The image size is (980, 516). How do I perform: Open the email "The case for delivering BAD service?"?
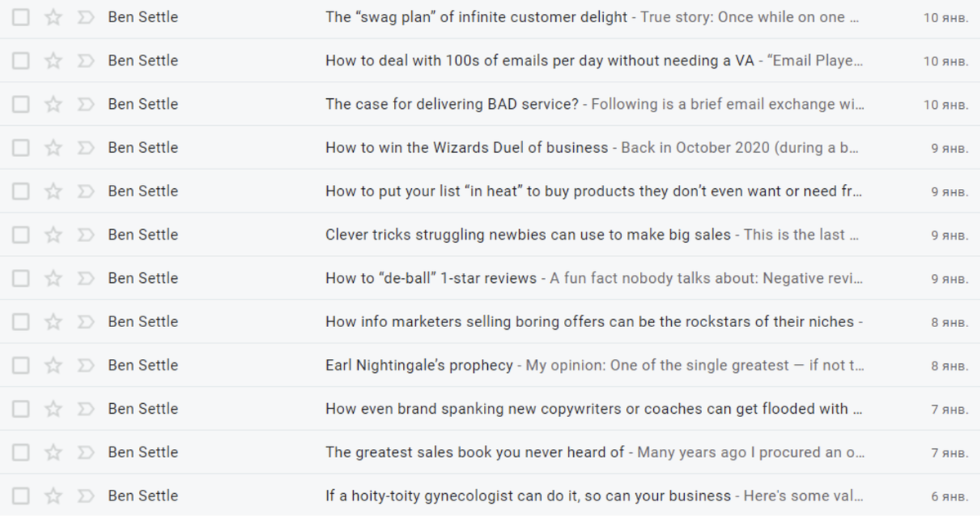coord(452,104)
